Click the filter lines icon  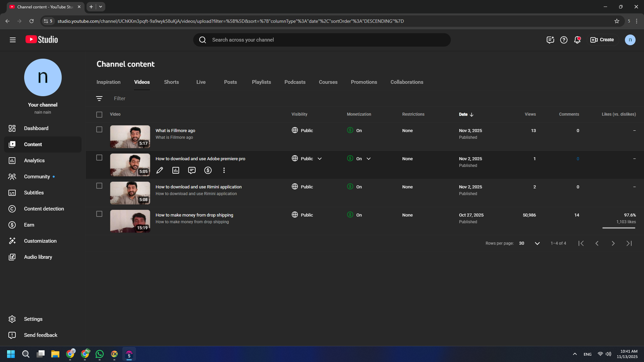click(99, 99)
